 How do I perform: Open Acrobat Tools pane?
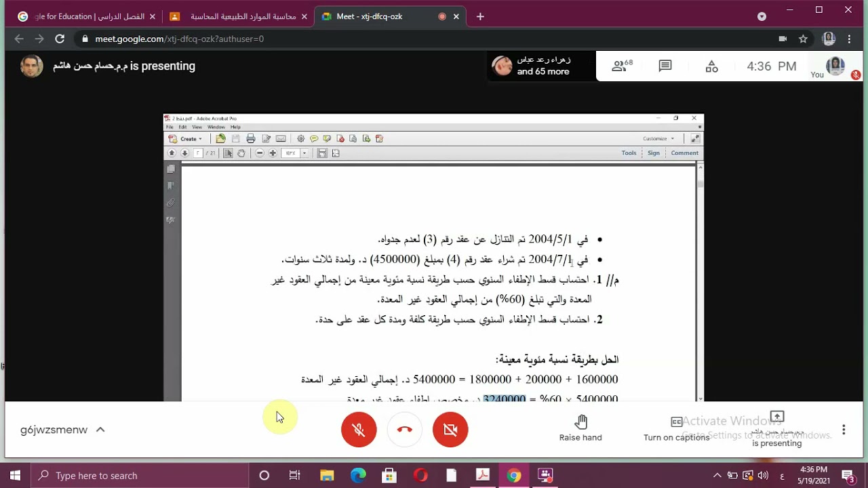(x=629, y=153)
